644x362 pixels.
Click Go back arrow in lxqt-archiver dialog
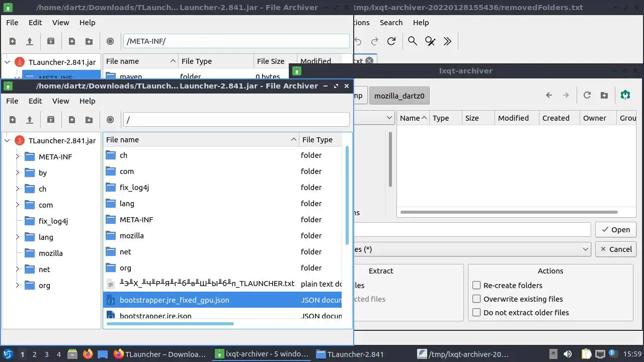click(x=549, y=95)
